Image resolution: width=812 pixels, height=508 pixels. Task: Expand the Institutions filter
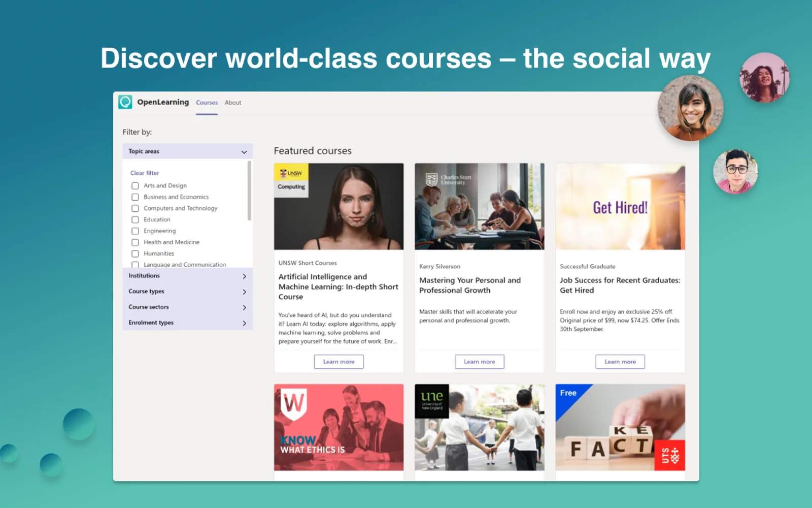point(187,276)
